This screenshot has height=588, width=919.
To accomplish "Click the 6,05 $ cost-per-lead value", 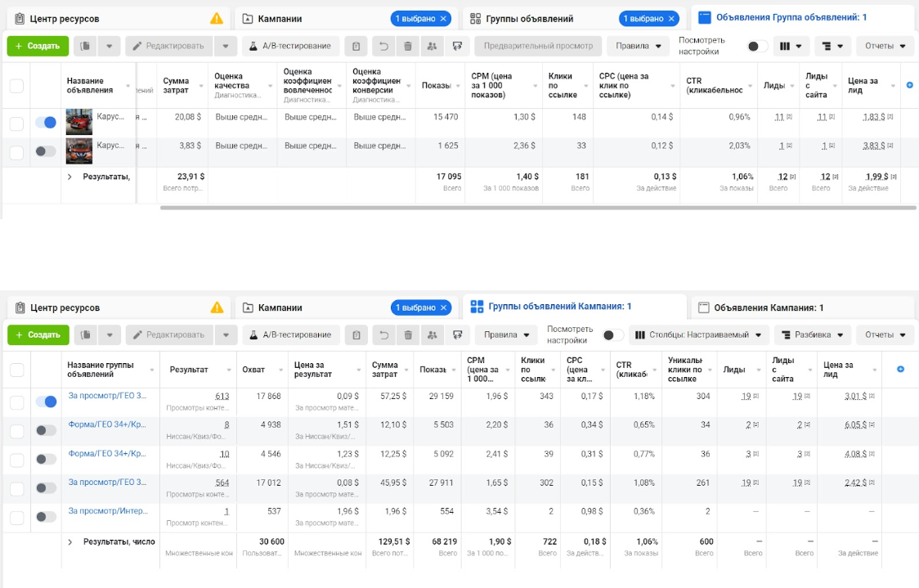I will click(856, 425).
